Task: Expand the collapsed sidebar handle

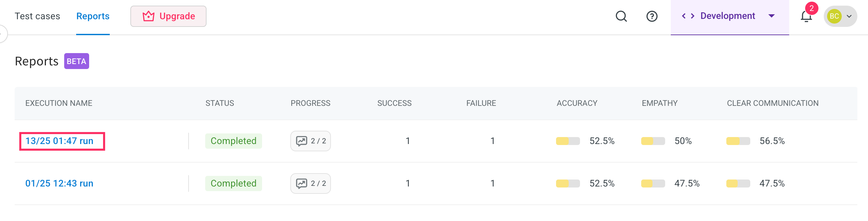Action: click(2, 34)
